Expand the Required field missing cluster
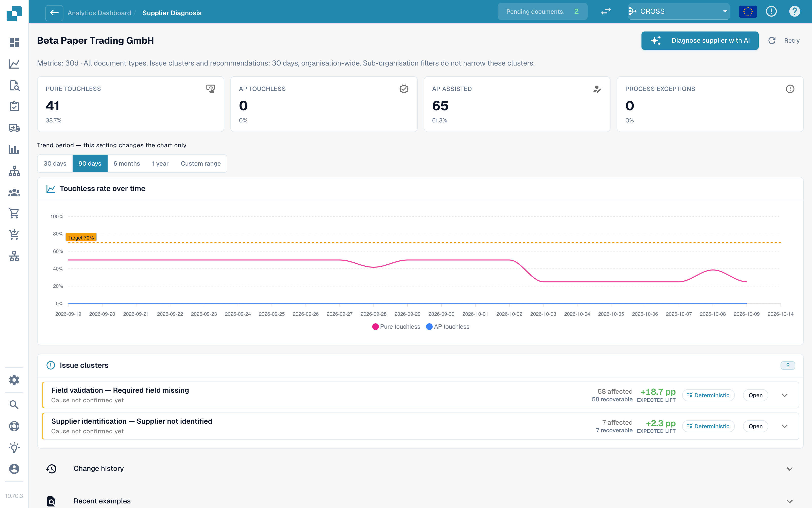Viewport: 812px width, 508px height. [x=785, y=395]
